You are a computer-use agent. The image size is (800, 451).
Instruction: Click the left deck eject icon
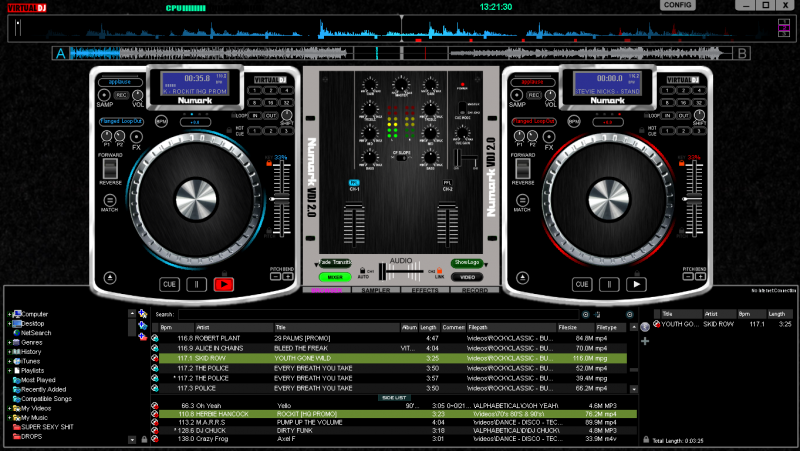pyautogui.click(x=109, y=277)
